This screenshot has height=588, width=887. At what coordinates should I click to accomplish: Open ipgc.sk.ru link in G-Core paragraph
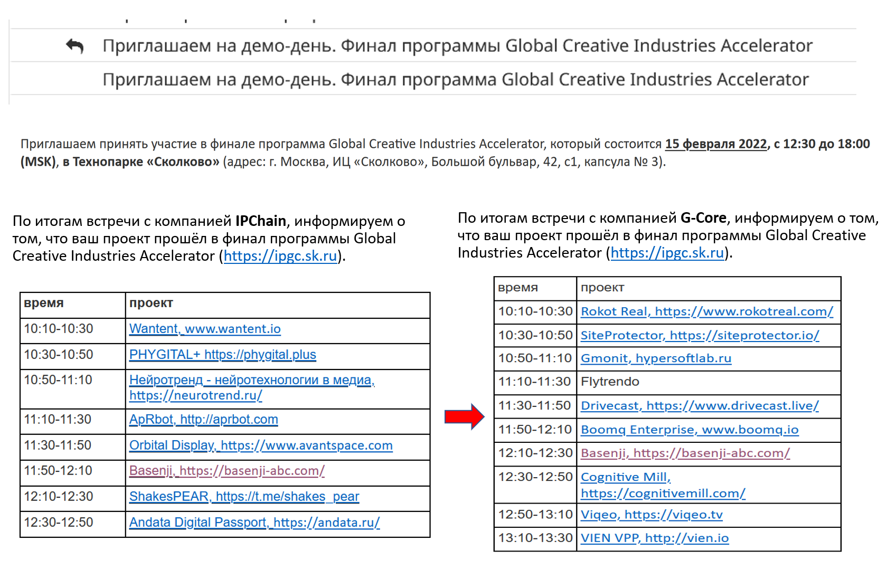(x=667, y=253)
